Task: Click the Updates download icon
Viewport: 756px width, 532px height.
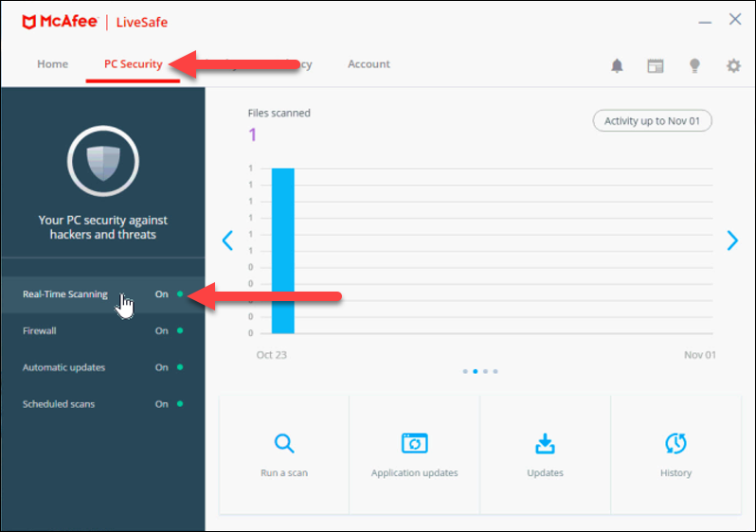Action: [x=545, y=443]
